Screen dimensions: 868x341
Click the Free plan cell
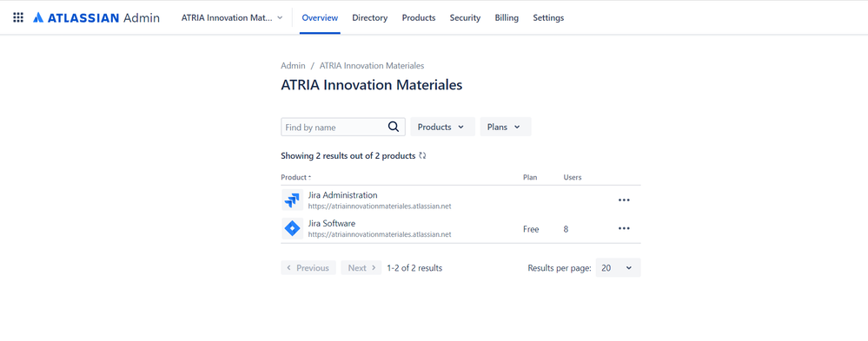531,229
